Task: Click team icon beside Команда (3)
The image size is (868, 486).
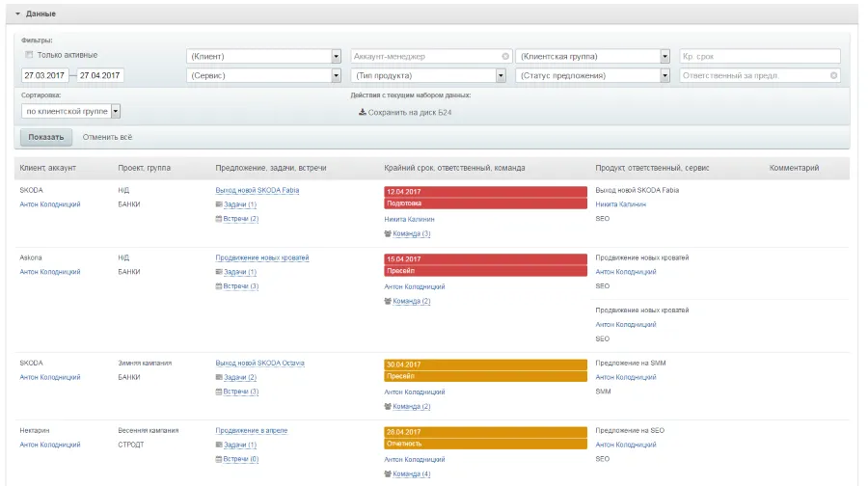Action: point(388,233)
